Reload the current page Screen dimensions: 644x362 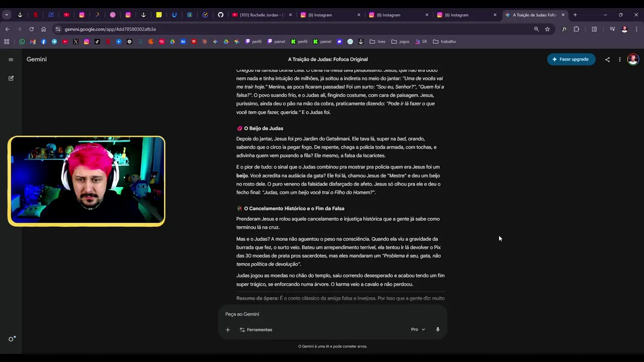point(31,29)
